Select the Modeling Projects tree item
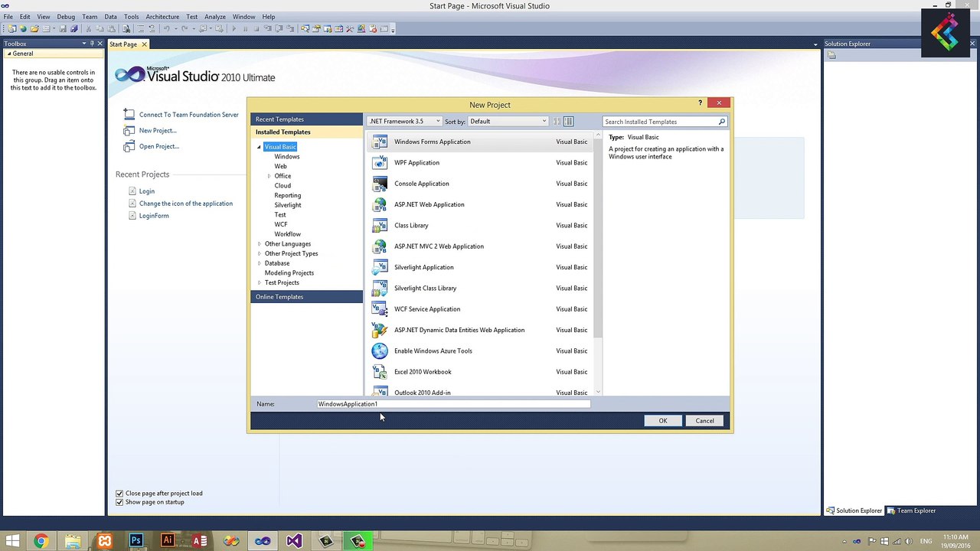The width and height of the screenshot is (980, 551). pyautogui.click(x=289, y=273)
